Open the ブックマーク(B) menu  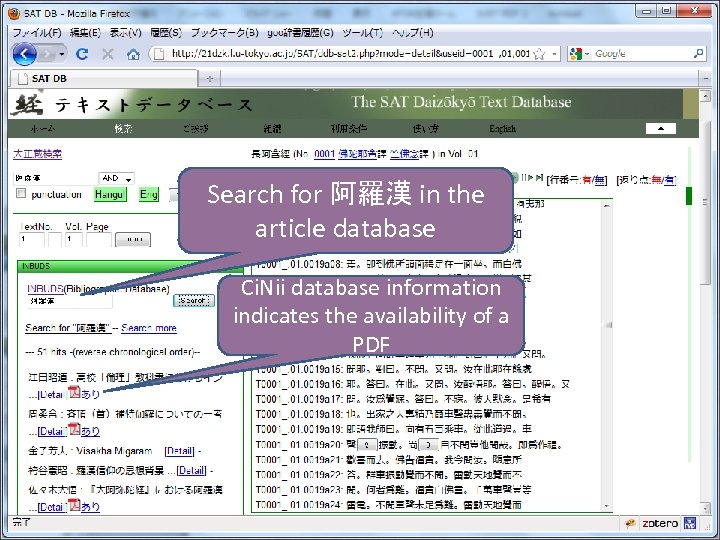225,33
